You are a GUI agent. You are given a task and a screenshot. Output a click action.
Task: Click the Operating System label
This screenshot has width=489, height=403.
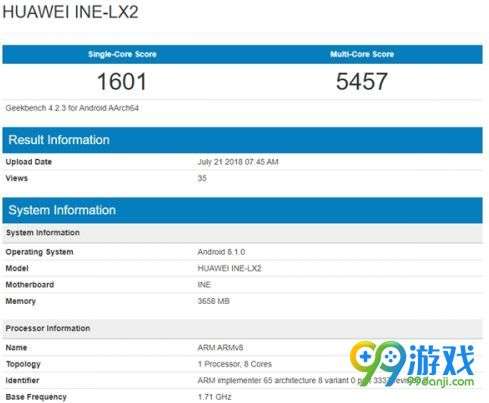(x=39, y=252)
